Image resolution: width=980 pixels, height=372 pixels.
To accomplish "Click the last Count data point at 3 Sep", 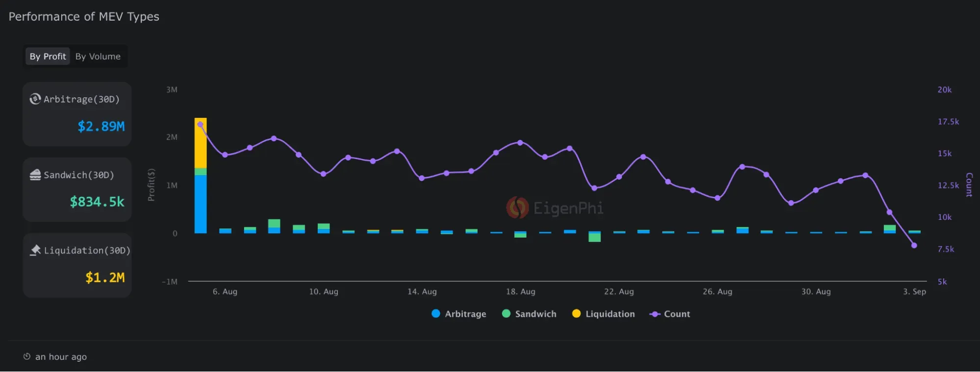I will coord(914,245).
